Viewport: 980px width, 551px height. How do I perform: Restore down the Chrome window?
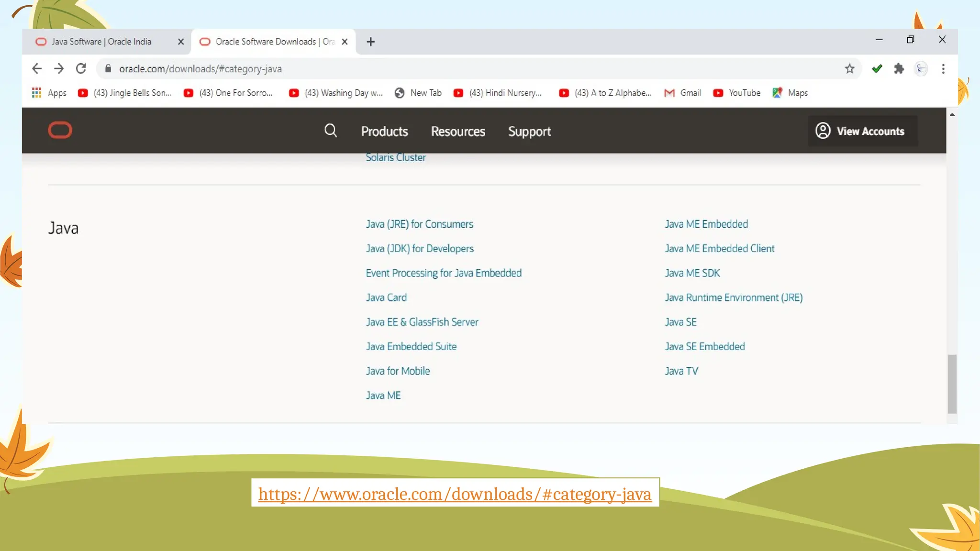coord(910,40)
